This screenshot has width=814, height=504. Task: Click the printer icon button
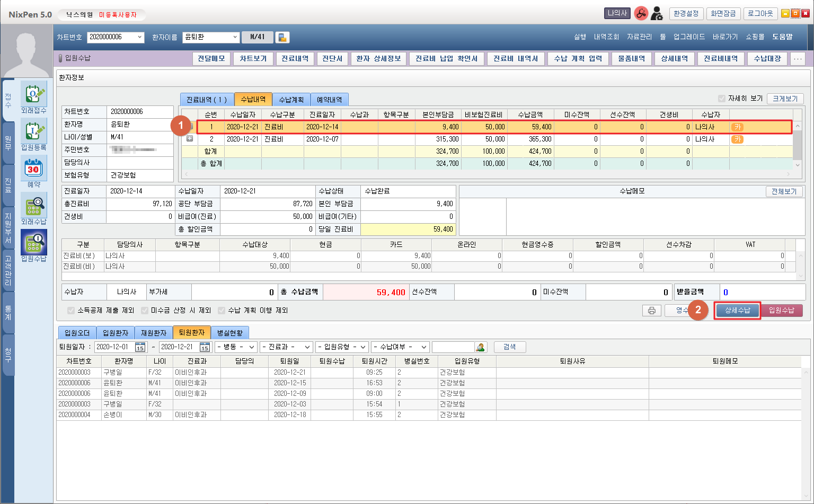(x=652, y=311)
